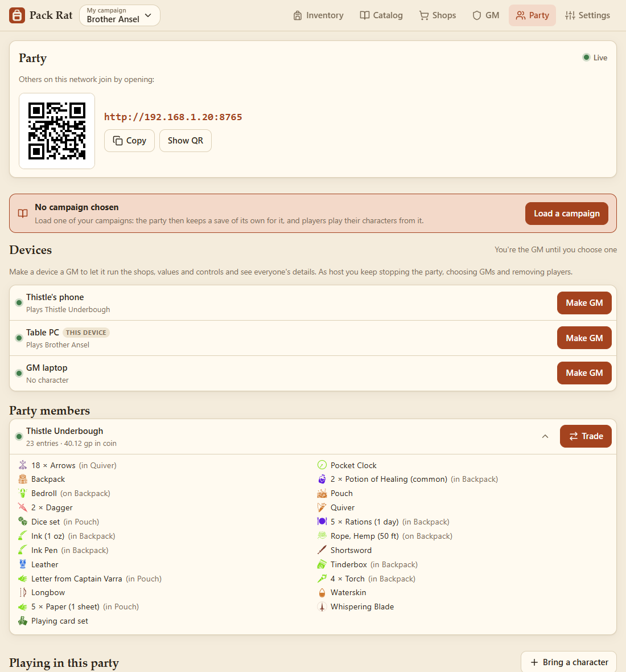Click the Shortsword item icon
Screen dimensions: 626x672
pos(322,550)
